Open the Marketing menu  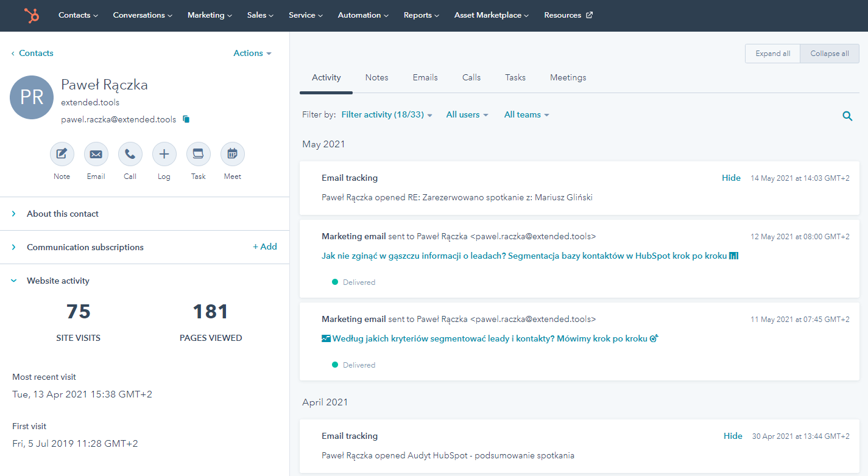(210, 15)
